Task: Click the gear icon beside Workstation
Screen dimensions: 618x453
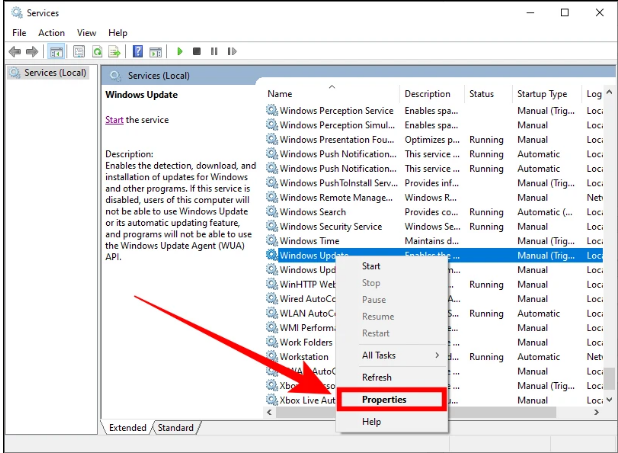Action: pyautogui.click(x=272, y=356)
